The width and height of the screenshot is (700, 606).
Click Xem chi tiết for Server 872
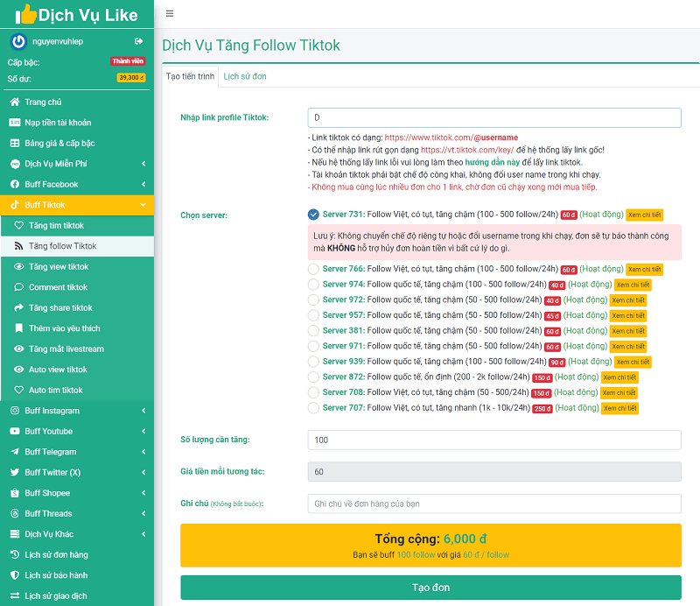click(x=619, y=377)
